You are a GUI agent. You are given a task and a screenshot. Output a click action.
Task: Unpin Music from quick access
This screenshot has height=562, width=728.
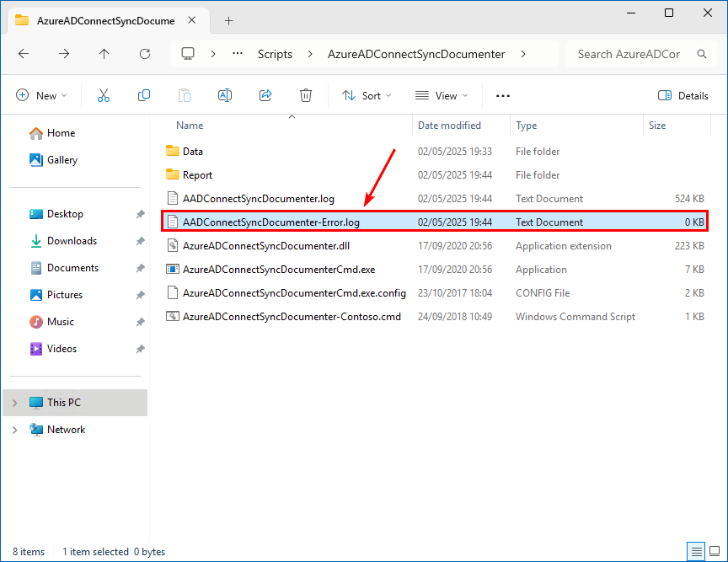tap(140, 322)
